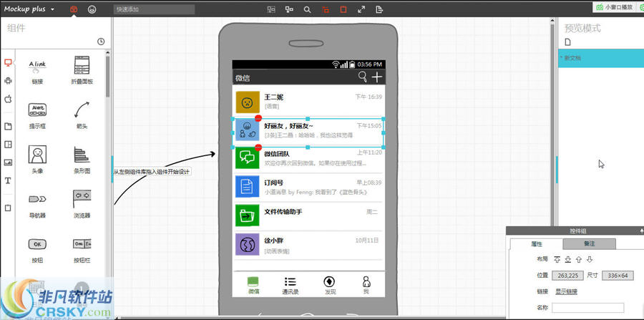Viewport: 644px width, 320px height.
Task: Click the bring to front layout arrow
Action: click(557, 259)
